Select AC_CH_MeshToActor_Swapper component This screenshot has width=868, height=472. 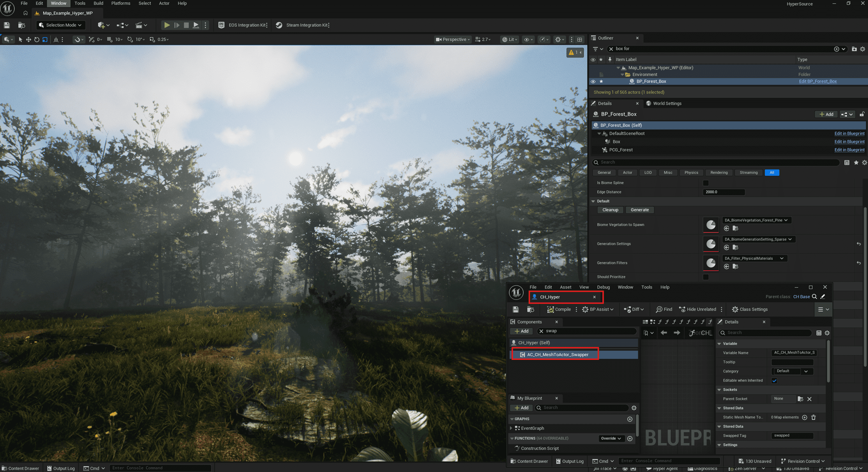click(x=574, y=355)
